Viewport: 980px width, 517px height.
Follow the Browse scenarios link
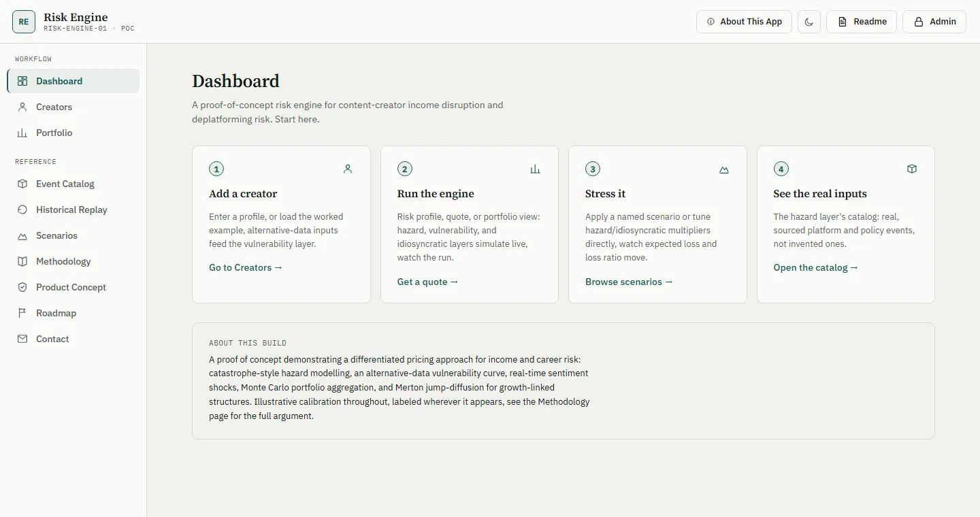[x=629, y=282]
